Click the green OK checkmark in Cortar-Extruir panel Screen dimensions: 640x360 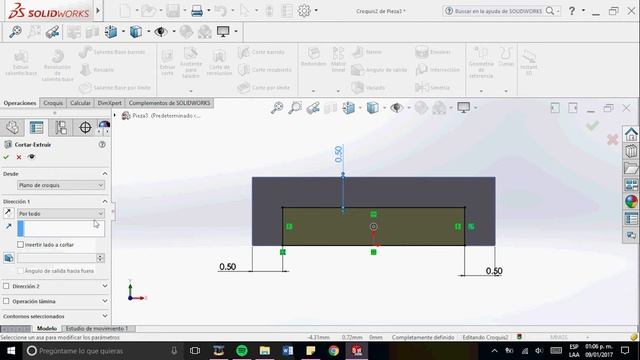pos(6,157)
